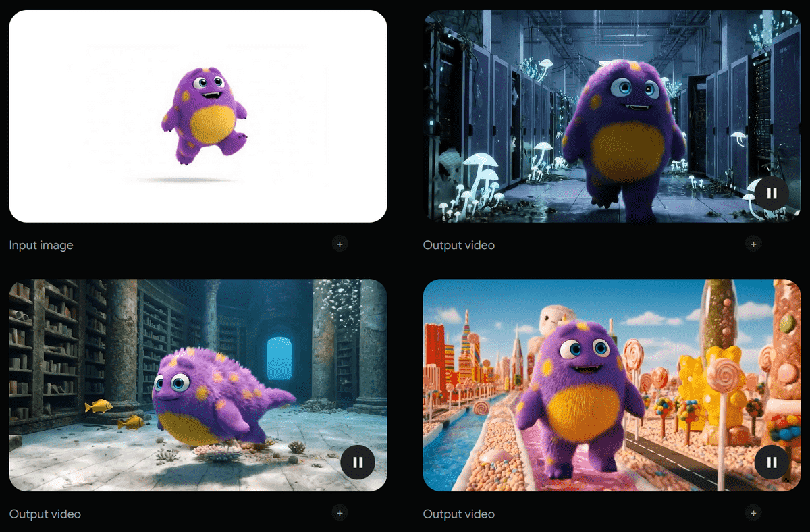
Task: Click the plus icon beside Input image label
Action: 340,244
